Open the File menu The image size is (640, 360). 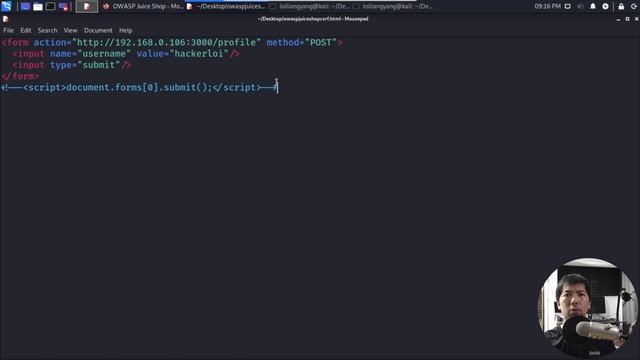tap(8, 31)
